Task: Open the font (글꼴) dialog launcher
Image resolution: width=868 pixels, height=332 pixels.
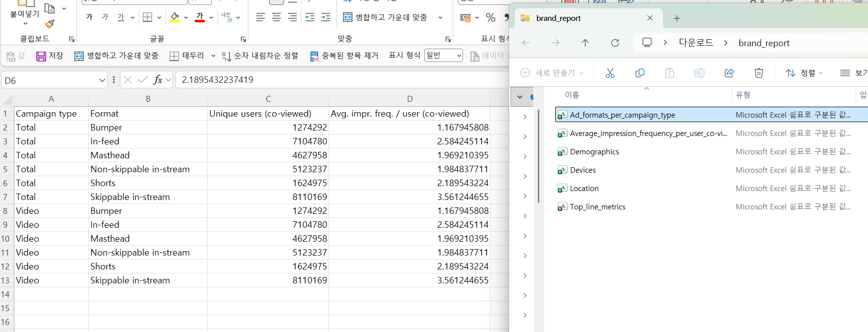Action: [243, 39]
